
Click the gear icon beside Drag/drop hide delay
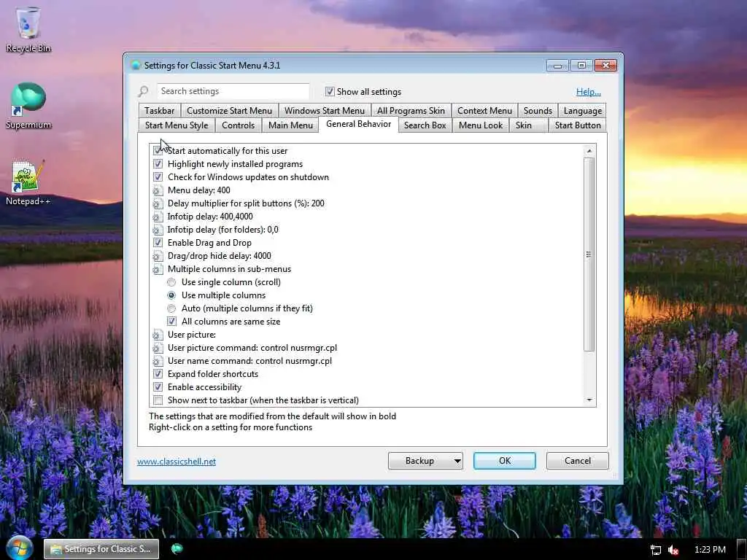(x=158, y=256)
